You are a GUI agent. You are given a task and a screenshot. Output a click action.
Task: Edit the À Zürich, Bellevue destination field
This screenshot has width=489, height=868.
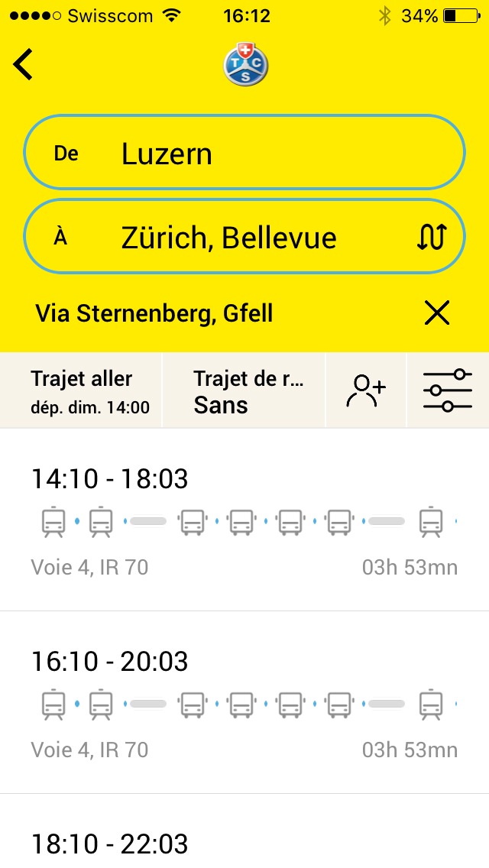(222, 238)
